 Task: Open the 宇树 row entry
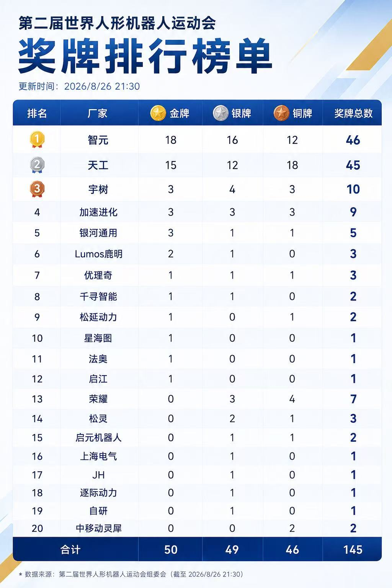[197, 189]
